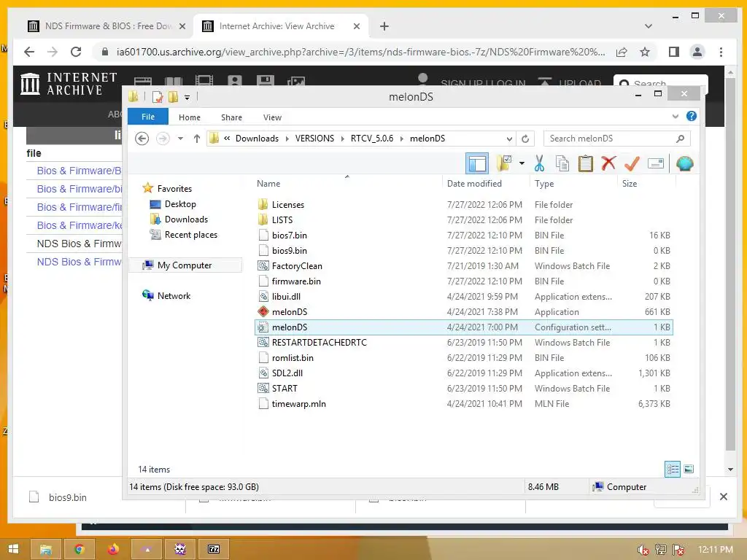The height and width of the screenshot is (560, 747).
Task: Click the Paste clipboard icon
Action: click(x=586, y=163)
